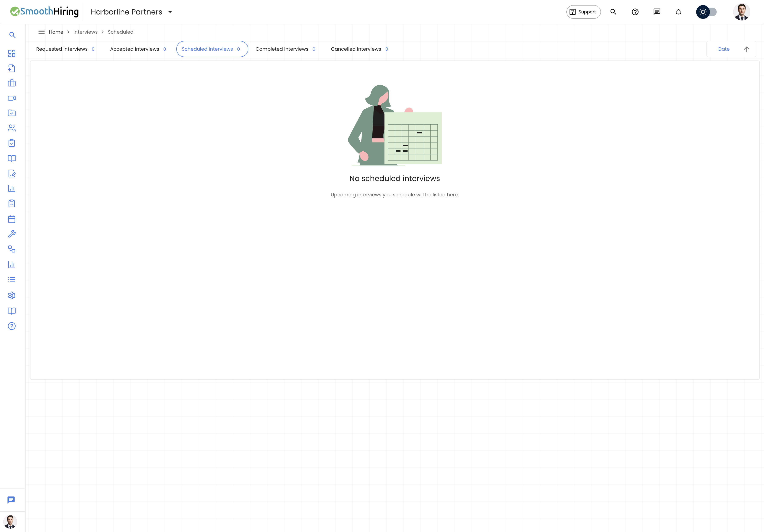Click the dashboard grid icon in sidebar
This screenshot has width=764, height=532.
[x=12, y=53]
